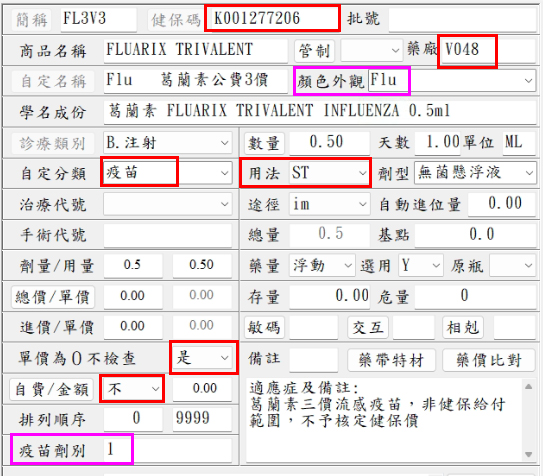
Task: Open the 藥帶特材 button
Action: click(x=391, y=360)
